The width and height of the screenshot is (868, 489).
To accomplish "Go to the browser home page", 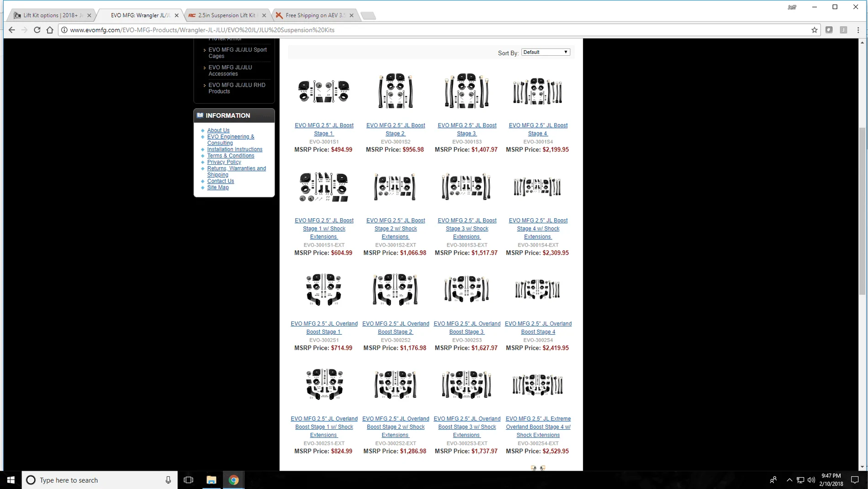I will pyautogui.click(x=50, y=30).
